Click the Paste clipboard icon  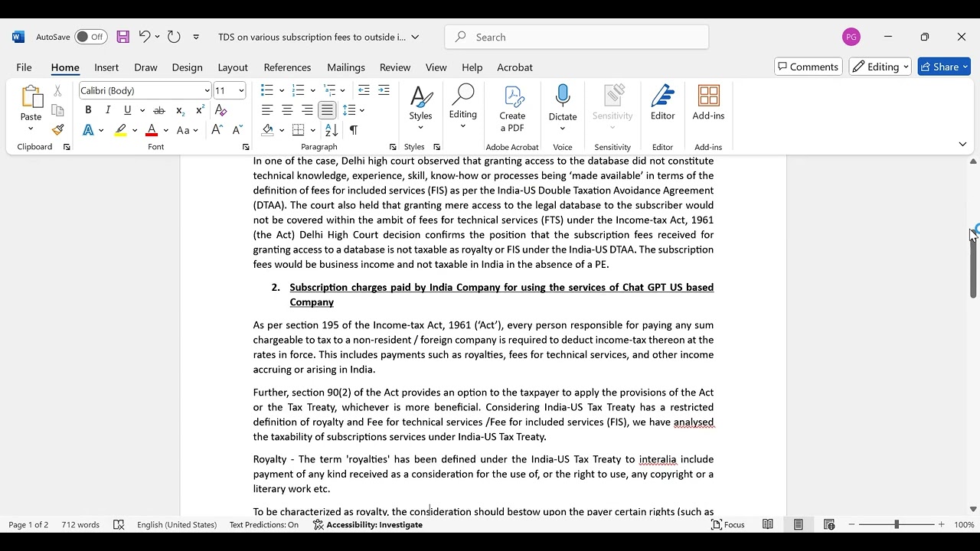[x=31, y=97]
